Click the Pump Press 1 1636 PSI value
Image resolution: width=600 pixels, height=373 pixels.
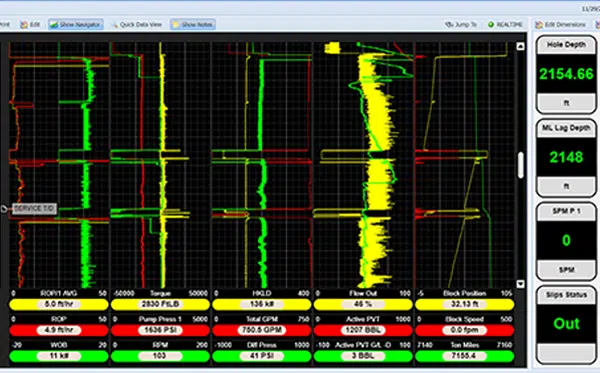[x=160, y=330]
